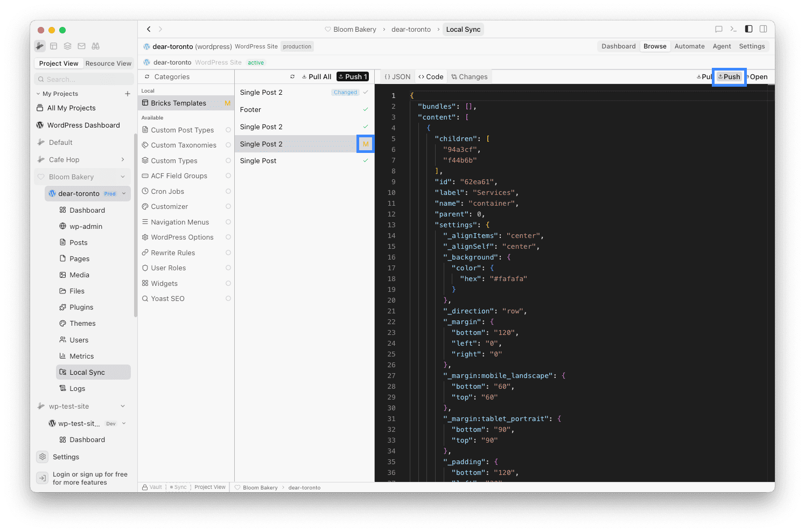Viewport: 805px width, 532px height.
Task: Switch to Resource View tab
Action: coord(108,64)
